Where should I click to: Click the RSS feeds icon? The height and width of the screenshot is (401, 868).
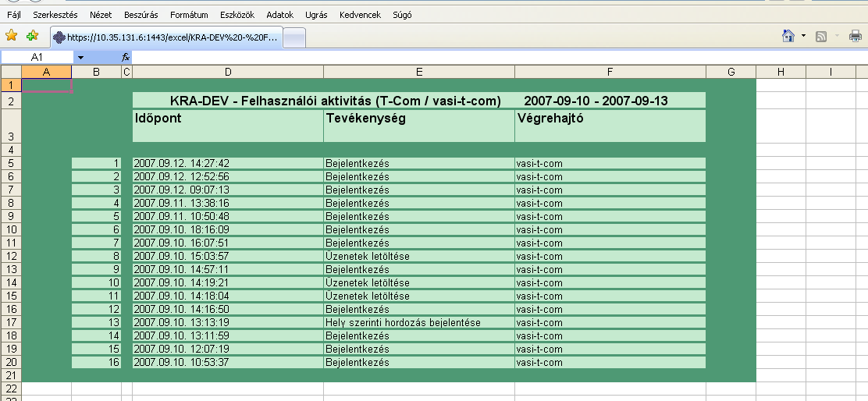pyautogui.click(x=821, y=37)
